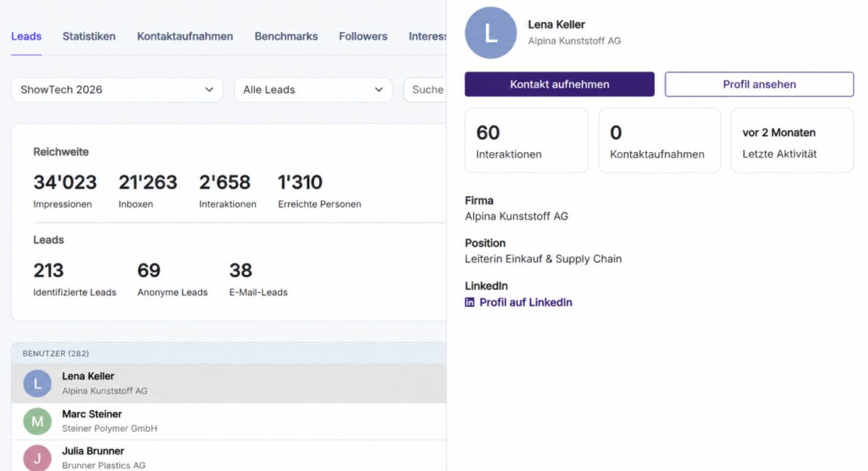Select Lena Keller's avatar in the user list
This screenshot has height=471, width=868.
37,384
